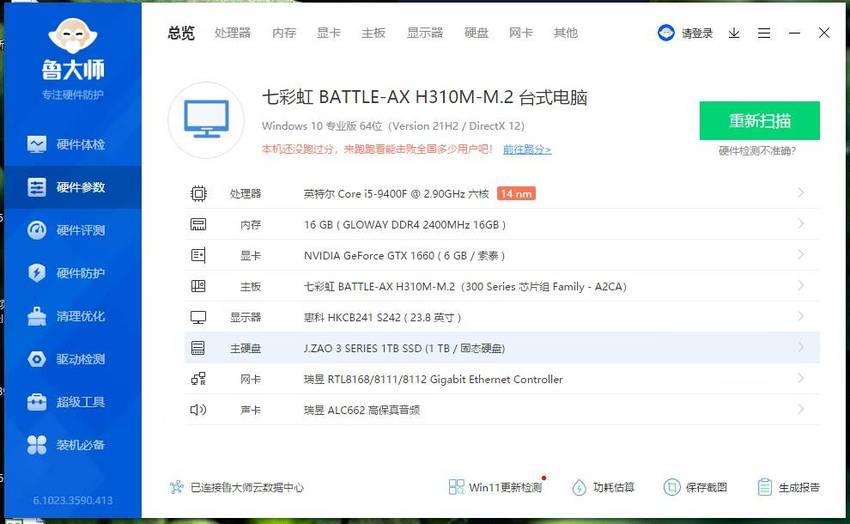Open 硬件评测 benchmark section
The width and height of the screenshot is (850, 524).
tap(73, 230)
